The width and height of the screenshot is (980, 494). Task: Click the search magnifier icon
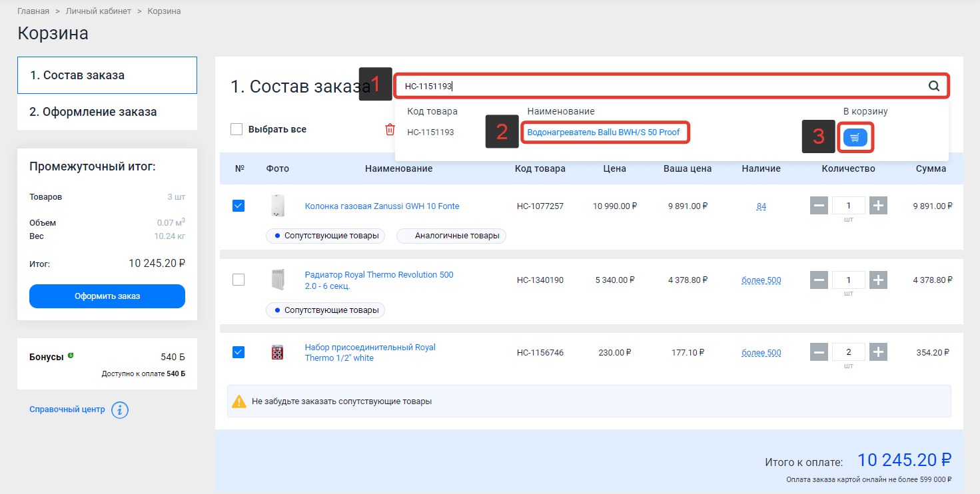coord(934,86)
